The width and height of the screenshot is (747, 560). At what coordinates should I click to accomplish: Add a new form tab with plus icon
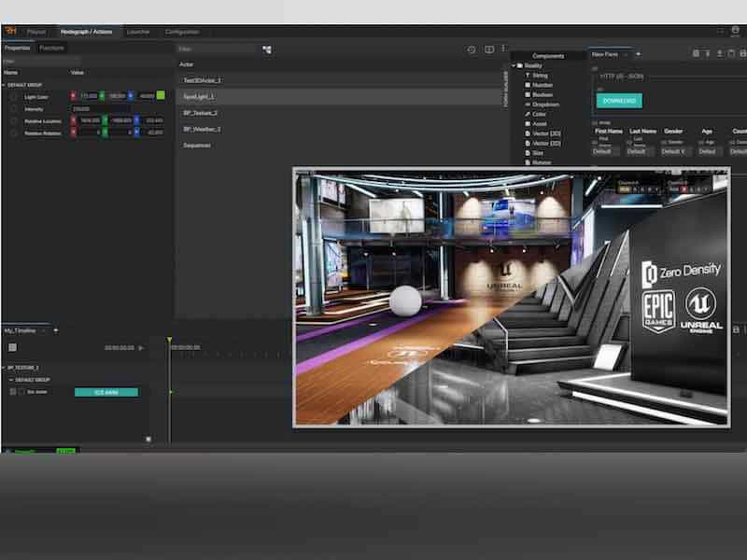[x=639, y=54]
